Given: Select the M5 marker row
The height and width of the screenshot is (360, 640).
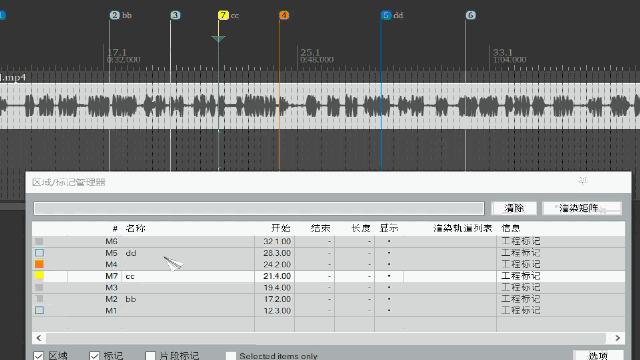Looking at the screenshot, I should pyautogui.click(x=328, y=253).
